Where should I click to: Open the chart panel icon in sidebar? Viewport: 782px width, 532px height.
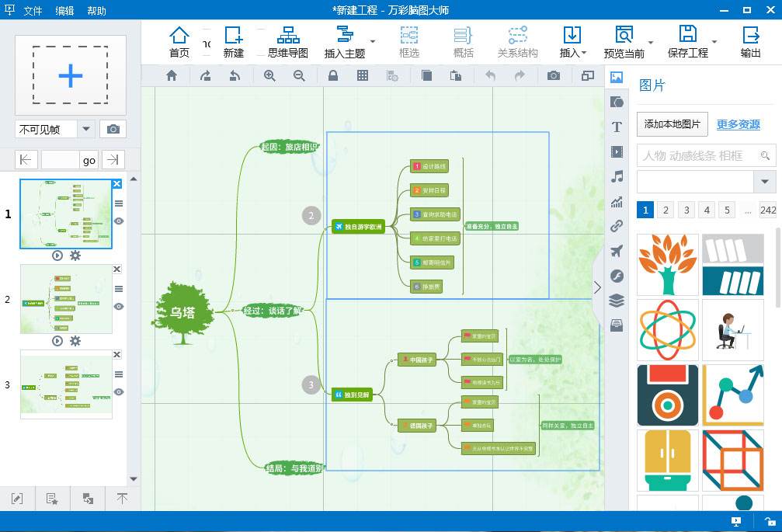617,201
